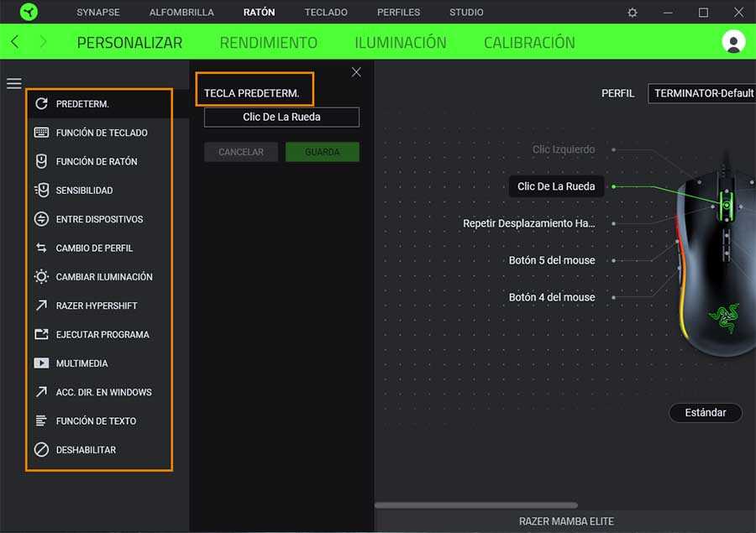Open the user account avatar
The image size is (756, 533).
(x=733, y=42)
